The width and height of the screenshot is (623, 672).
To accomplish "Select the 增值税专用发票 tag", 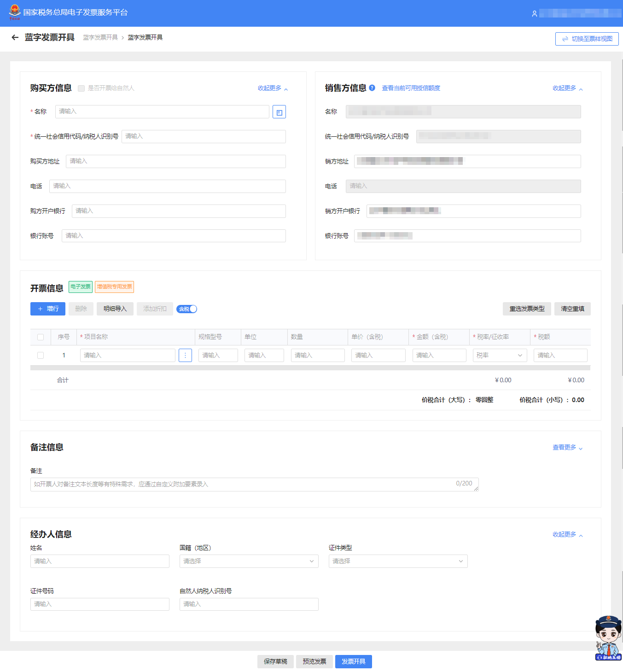I will 114,286.
